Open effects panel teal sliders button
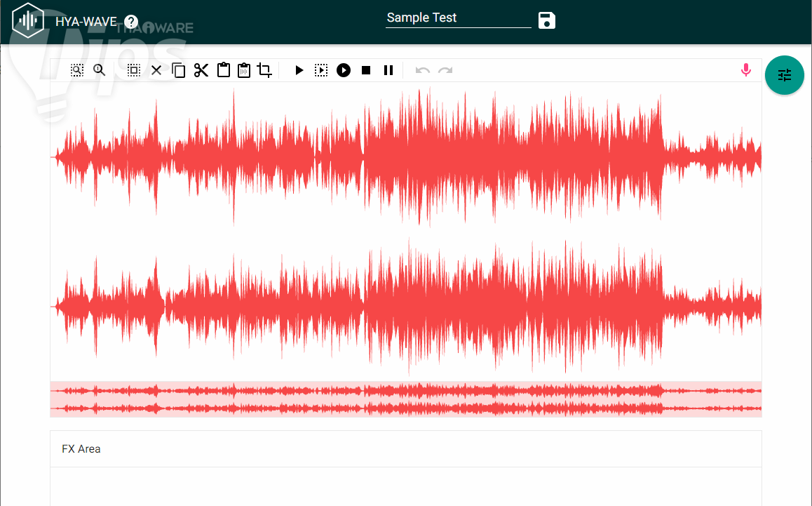Image resolution: width=812 pixels, height=506 pixels. (785, 75)
